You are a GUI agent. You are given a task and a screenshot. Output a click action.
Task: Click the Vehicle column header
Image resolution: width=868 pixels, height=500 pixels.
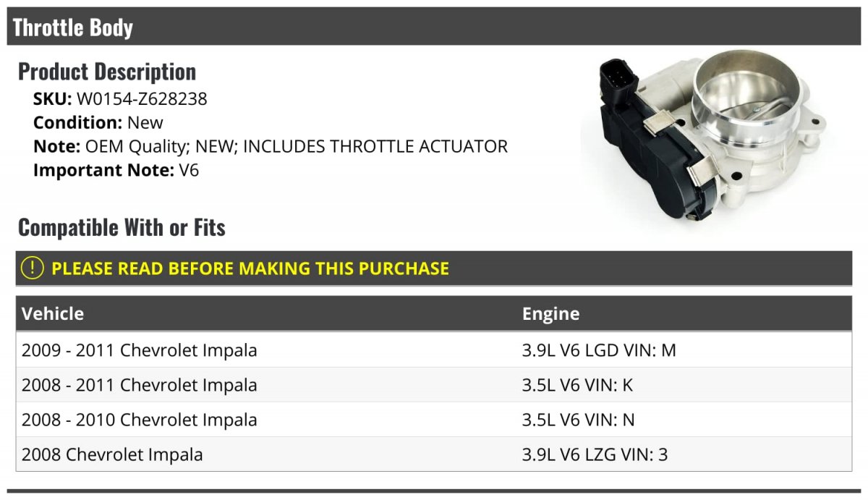53,314
